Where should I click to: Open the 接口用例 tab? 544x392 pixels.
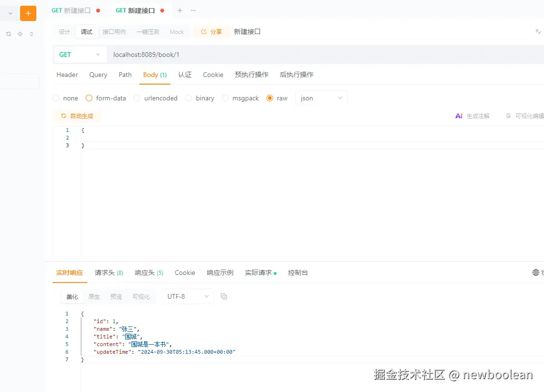pyautogui.click(x=114, y=32)
